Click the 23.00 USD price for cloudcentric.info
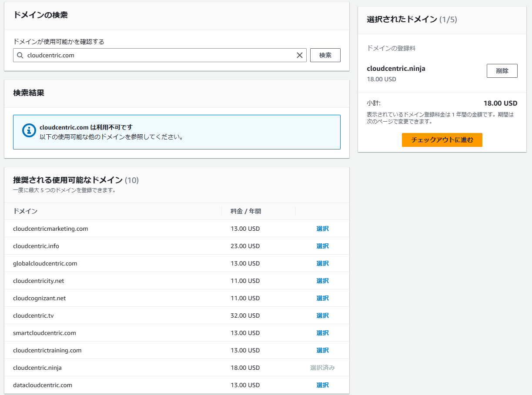Screen dimensions: 532x395 (x=245, y=246)
